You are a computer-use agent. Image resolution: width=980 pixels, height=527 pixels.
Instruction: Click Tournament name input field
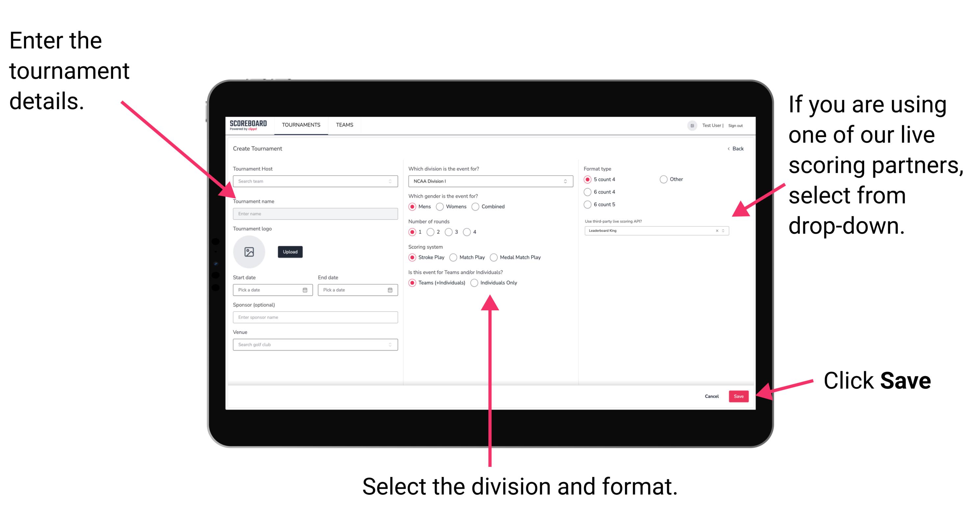click(x=315, y=213)
